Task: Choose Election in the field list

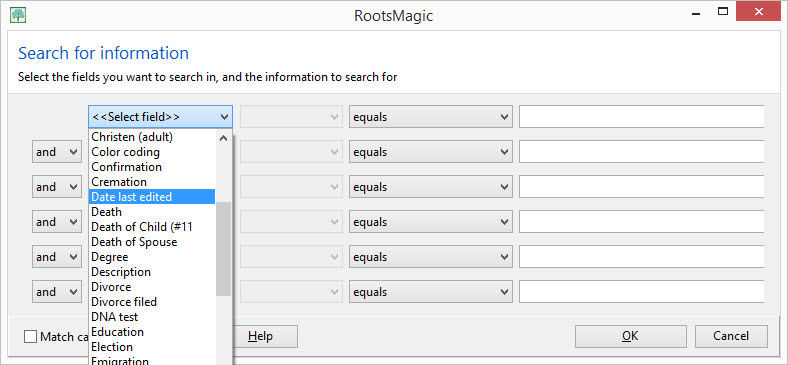Action: [x=152, y=347]
